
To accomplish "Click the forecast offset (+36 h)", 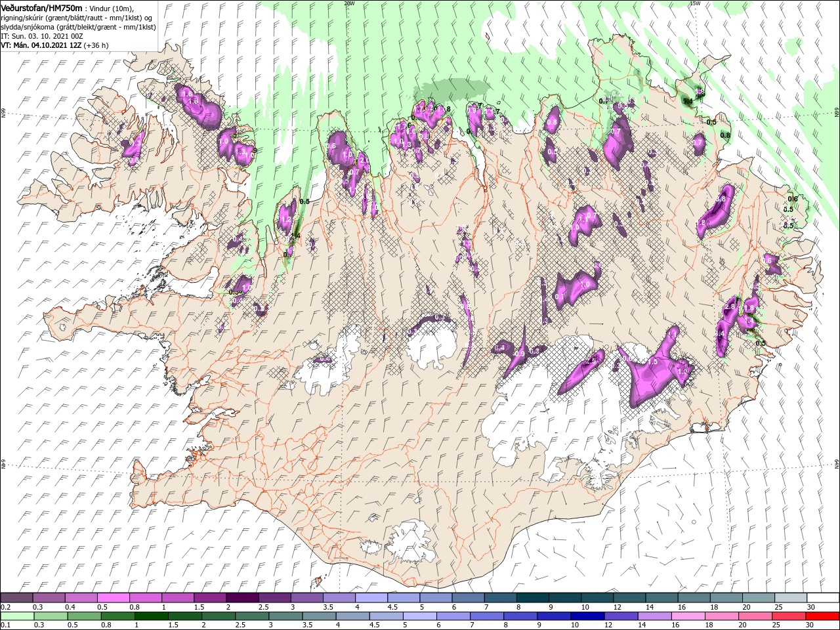I will click(96, 45).
